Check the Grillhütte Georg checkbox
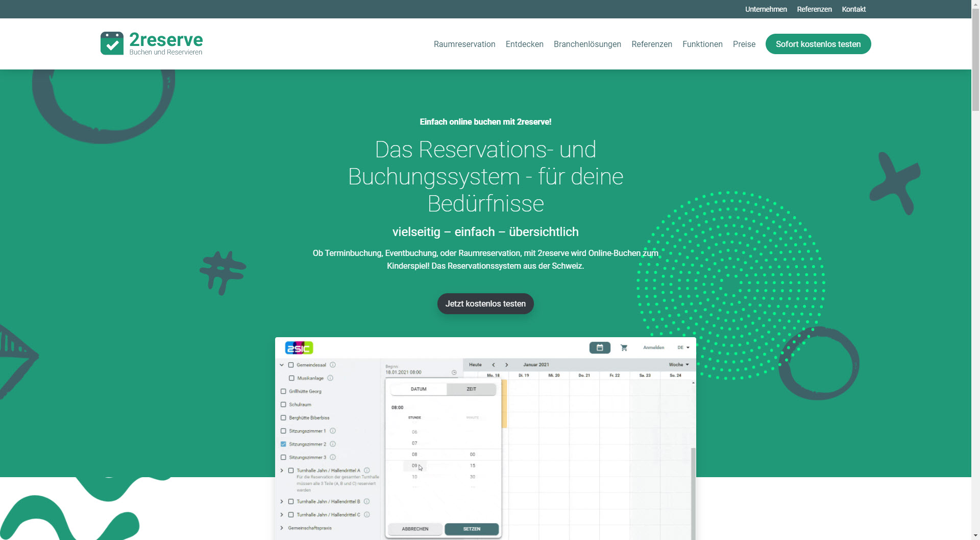Image resolution: width=980 pixels, height=540 pixels. coord(283,391)
